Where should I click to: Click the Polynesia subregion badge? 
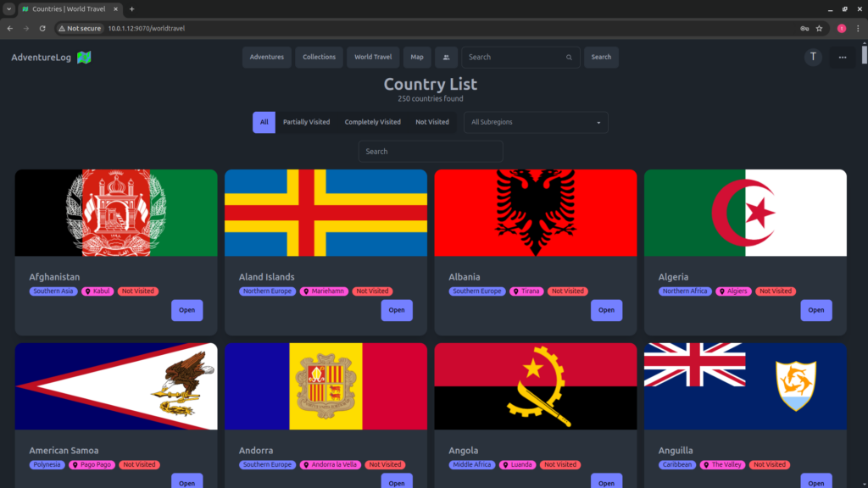click(47, 465)
